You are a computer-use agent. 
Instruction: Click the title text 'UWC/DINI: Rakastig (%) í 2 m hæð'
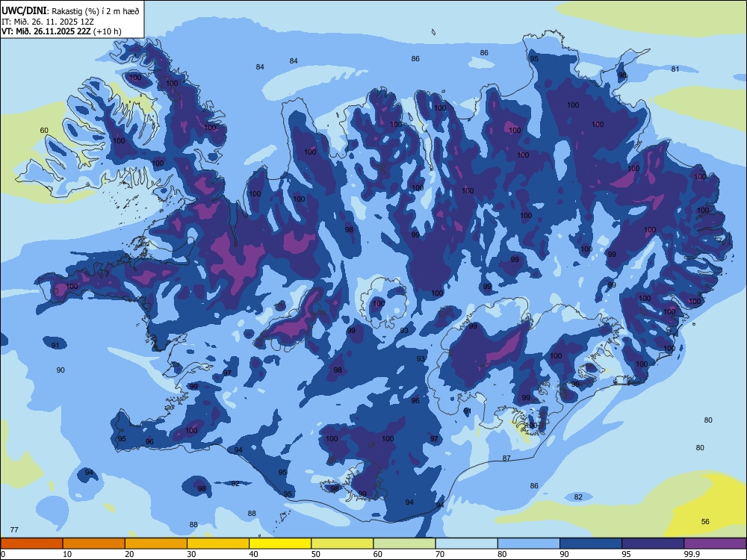click(70, 11)
